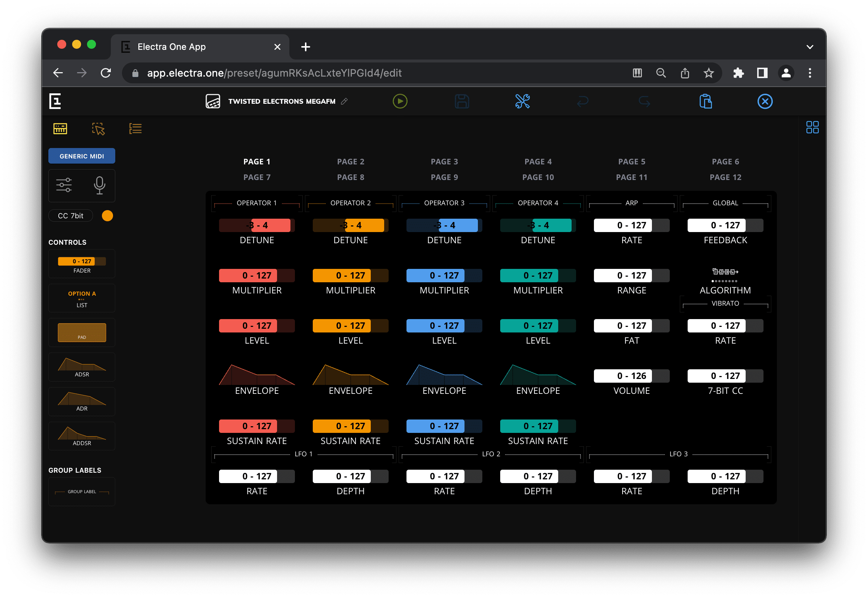Screen dimensions: 868x598
Task: Save the preset with the floppy disk icon
Action: [462, 101]
